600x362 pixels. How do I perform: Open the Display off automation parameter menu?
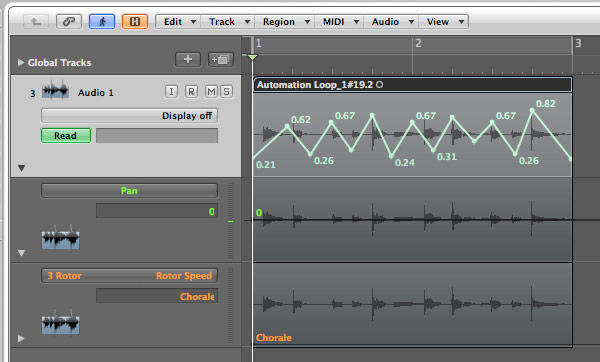129,116
